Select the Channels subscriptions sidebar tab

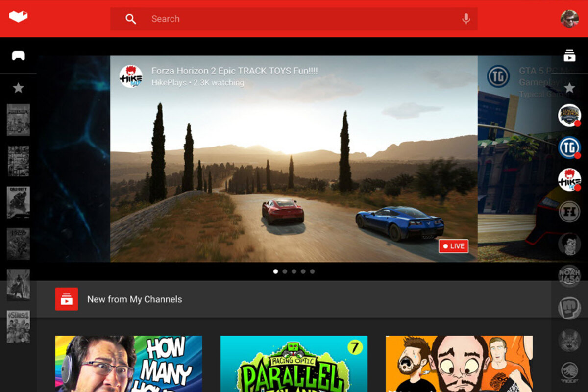(569, 55)
